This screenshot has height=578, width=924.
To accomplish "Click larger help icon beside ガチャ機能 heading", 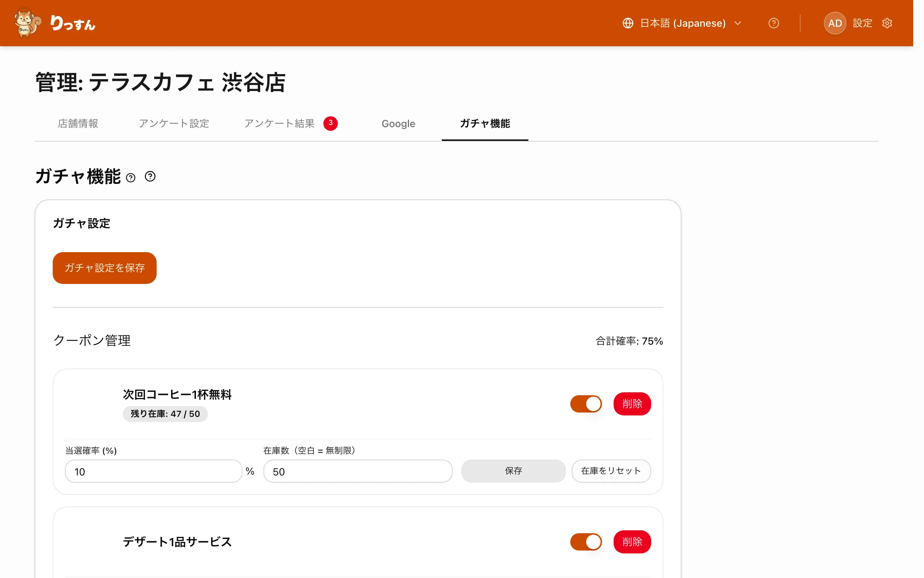I will click(150, 176).
